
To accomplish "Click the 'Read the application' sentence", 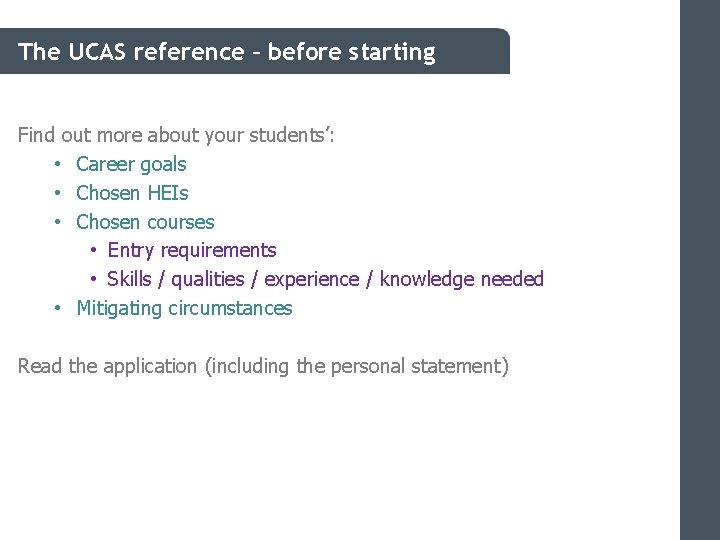I will click(x=263, y=366).
